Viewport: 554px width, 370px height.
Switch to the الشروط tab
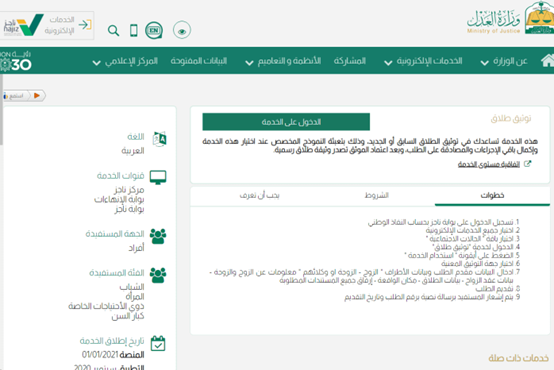coord(377,195)
